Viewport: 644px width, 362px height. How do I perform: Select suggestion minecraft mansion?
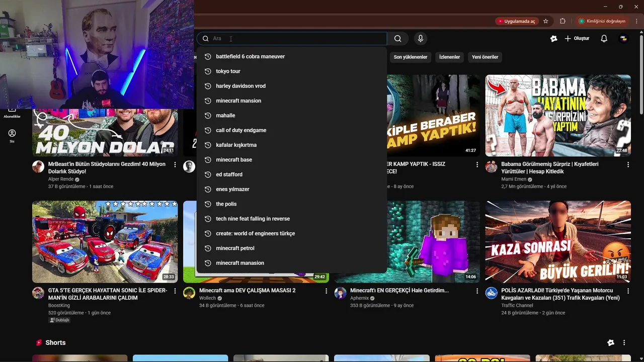point(292,101)
